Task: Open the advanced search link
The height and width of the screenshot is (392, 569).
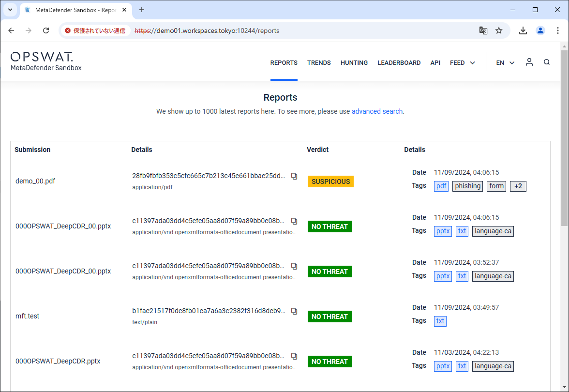Action: 377,111
